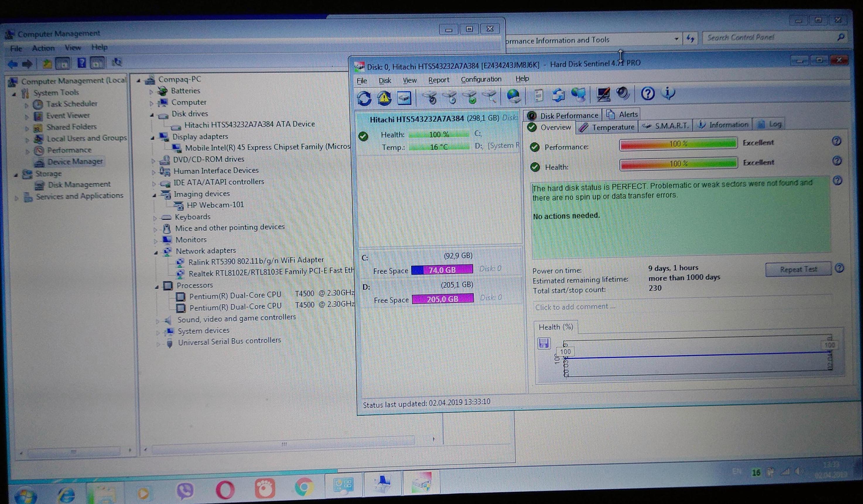Click help icon next to Performance rating
This screenshot has width=863, height=504.
click(836, 141)
